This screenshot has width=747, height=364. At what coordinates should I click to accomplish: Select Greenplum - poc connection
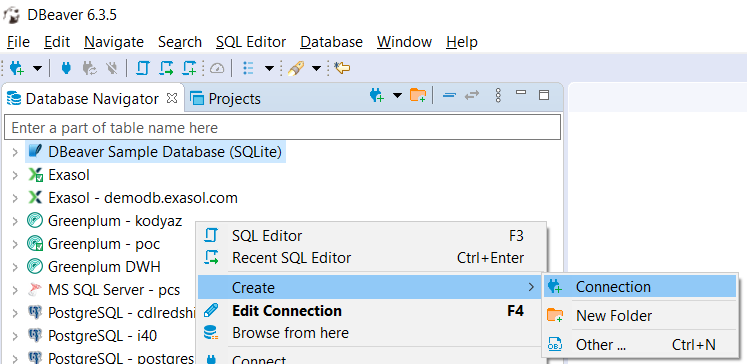point(104,244)
